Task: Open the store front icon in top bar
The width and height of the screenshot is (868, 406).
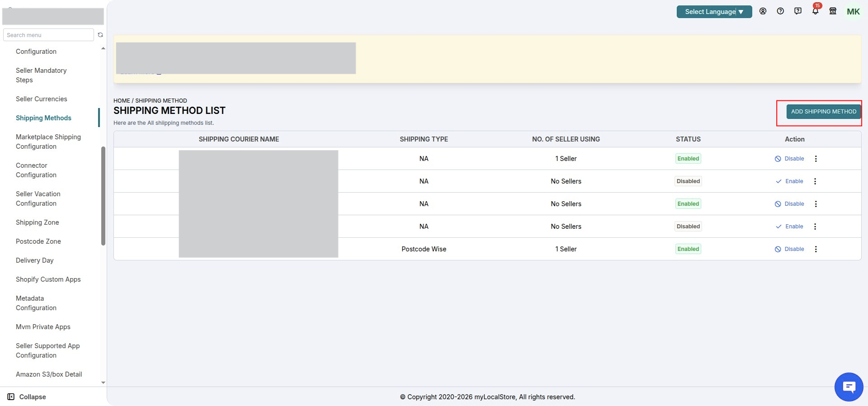Action: click(833, 11)
